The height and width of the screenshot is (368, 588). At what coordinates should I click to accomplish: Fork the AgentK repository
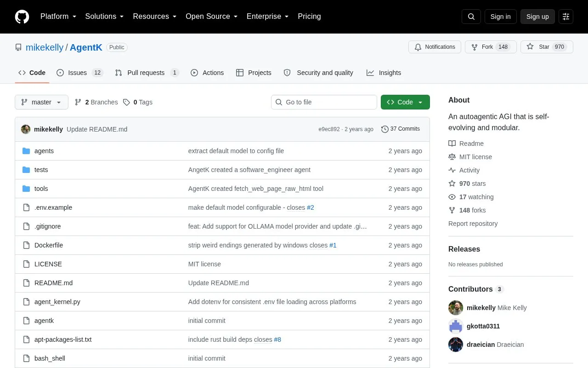(491, 47)
